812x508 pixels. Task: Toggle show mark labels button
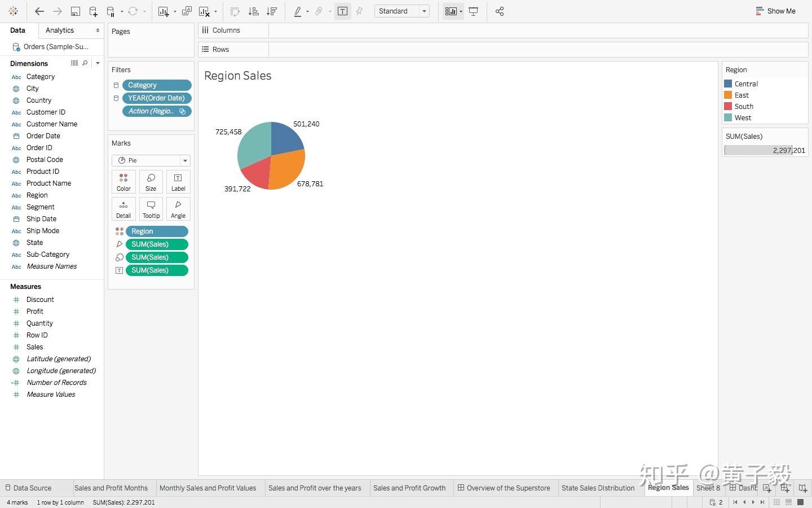pos(342,11)
